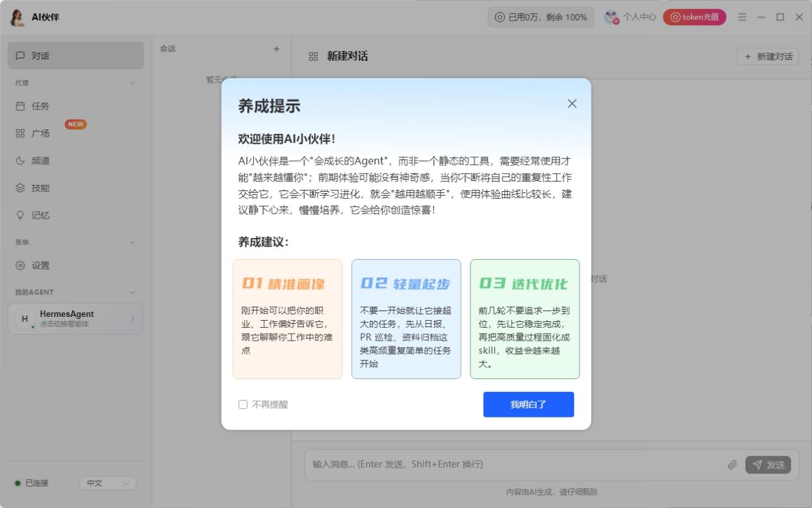Click the 欢迎使用AI小伙伴! heading
The width and height of the screenshot is (812, 508).
click(x=286, y=139)
